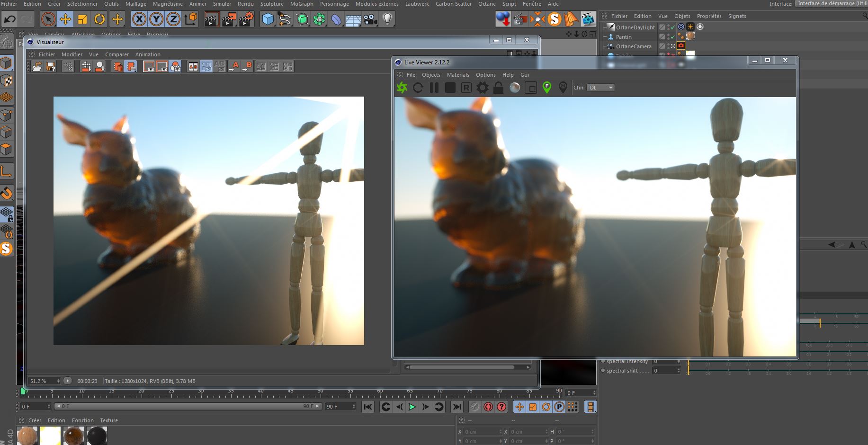
Task: Click the start frame field showing 0 F
Action: 35,407
